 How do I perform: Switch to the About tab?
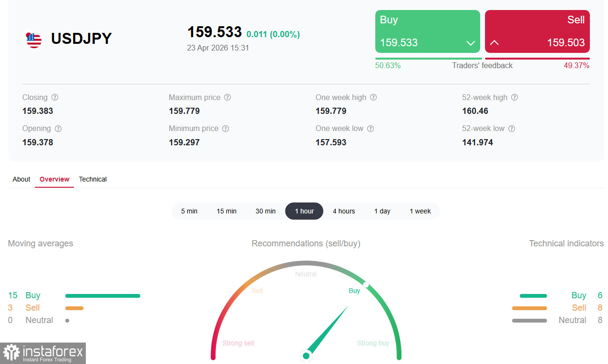click(21, 179)
